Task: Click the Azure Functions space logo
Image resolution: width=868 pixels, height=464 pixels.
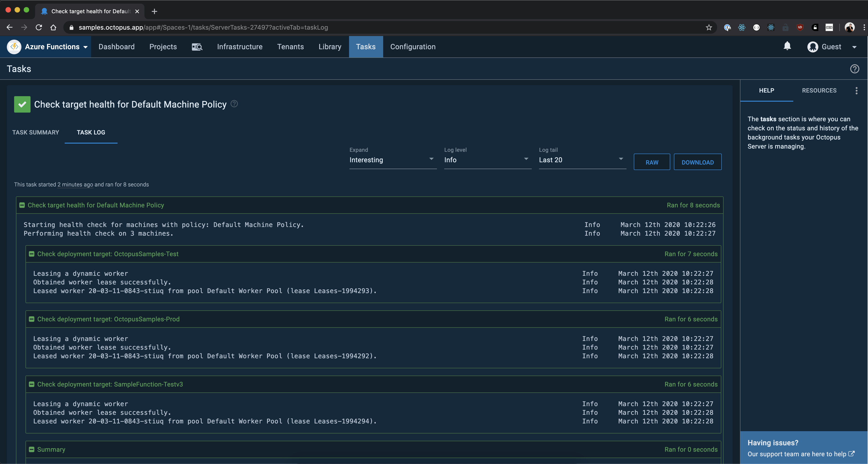Action: [14, 47]
